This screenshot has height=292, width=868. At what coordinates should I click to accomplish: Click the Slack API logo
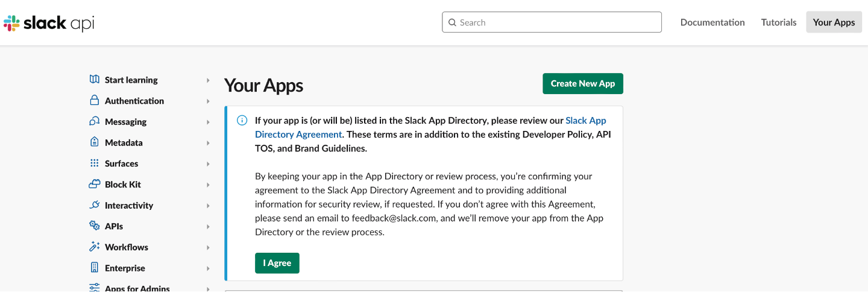49,23
